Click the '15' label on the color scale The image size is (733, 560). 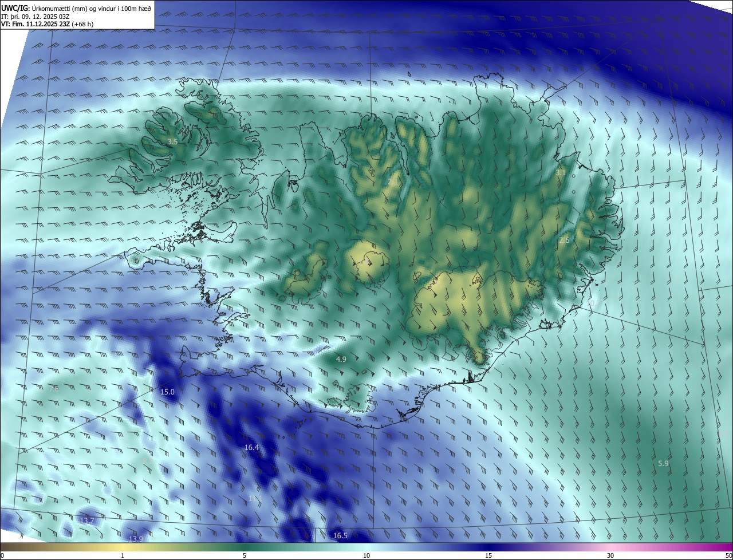(488, 555)
